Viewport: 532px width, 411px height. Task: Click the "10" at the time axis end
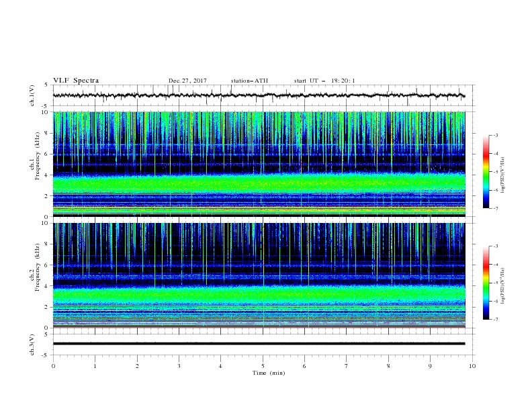472,366
